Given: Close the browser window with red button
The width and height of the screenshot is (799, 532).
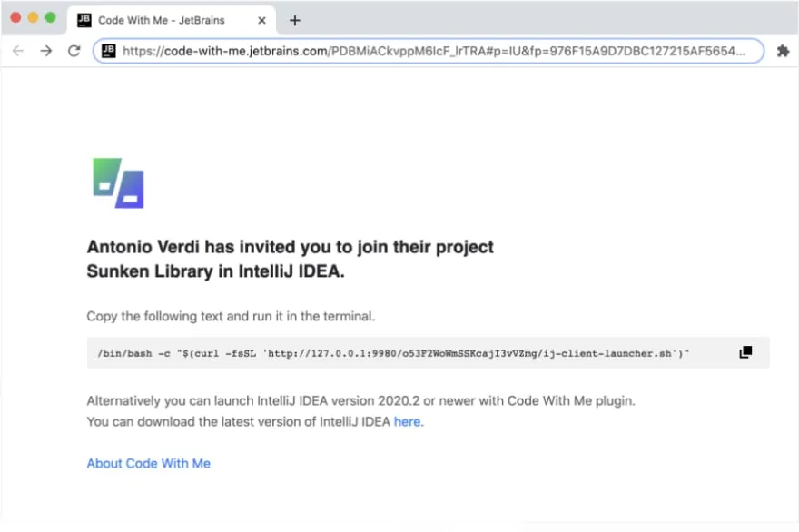Looking at the screenshot, I should 15,18.
